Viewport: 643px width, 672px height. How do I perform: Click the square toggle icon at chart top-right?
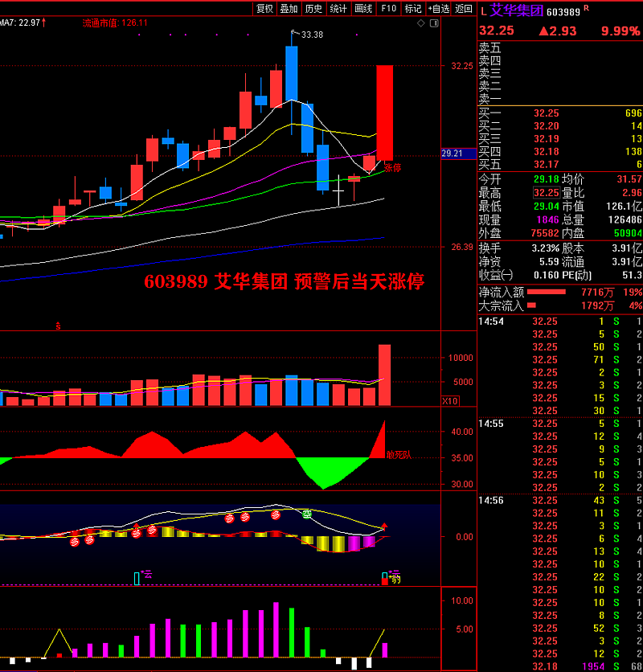pyautogui.click(x=434, y=24)
